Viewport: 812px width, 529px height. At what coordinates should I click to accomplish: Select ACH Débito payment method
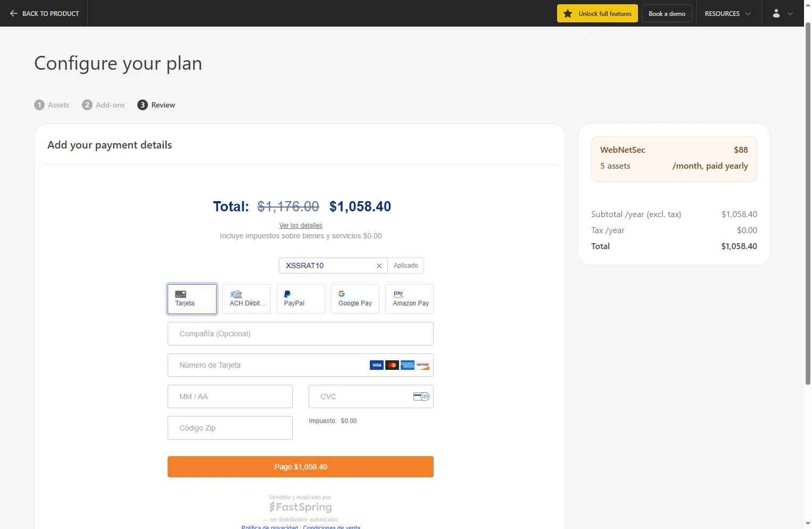tap(246, 299)
